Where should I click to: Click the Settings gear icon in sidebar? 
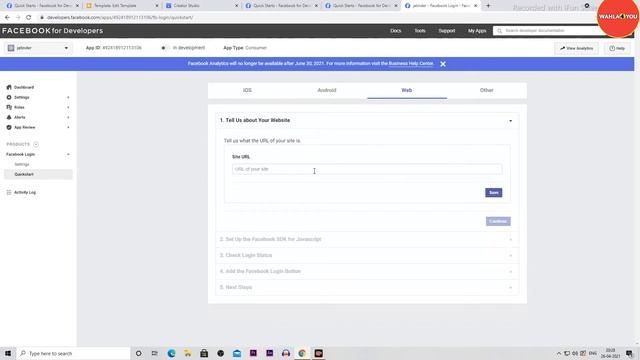pyautogui.click(x=9, y=97)
